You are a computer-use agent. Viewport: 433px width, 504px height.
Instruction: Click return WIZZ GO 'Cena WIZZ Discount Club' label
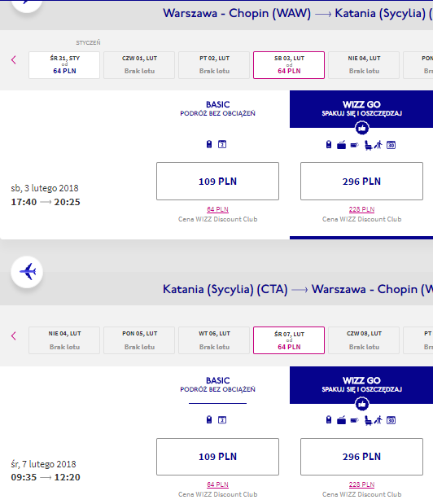click(361, 494)
